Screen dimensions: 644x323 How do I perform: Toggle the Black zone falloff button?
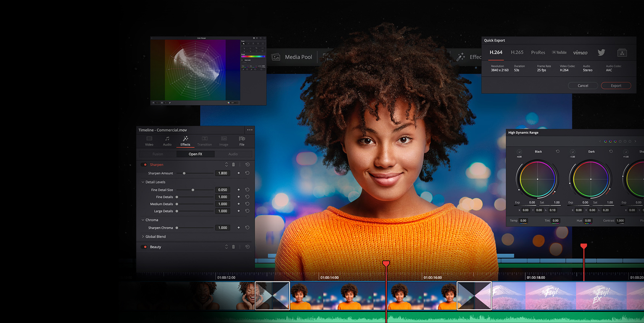pyautogui.click(x=519, y=151)
